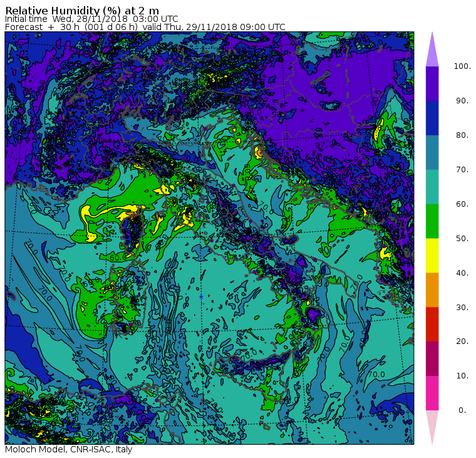Viewport: 476px width, 458px height.
Task: Click the "Relative Humidity (%) at 2 m" title
Action: point(82,11)
